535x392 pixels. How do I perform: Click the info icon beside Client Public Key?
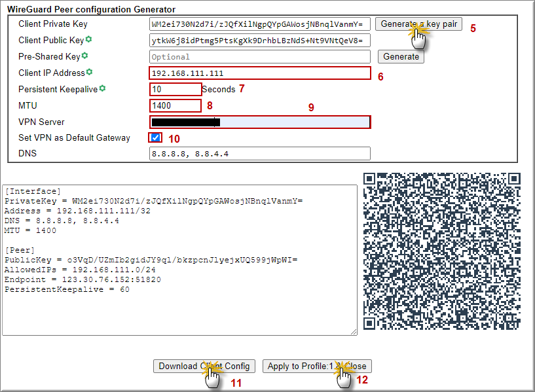coord(88,40)
